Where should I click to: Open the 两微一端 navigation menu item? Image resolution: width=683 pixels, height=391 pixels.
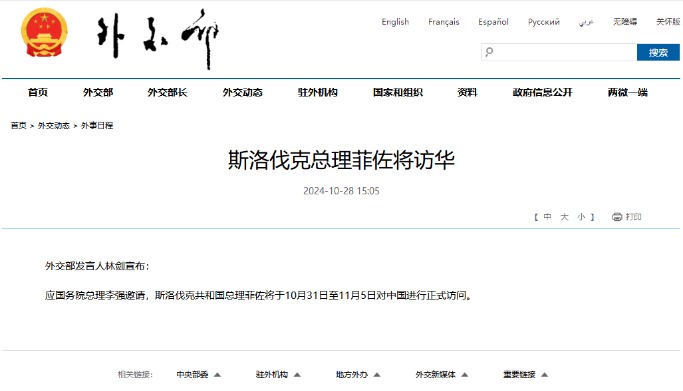[628, 92]
